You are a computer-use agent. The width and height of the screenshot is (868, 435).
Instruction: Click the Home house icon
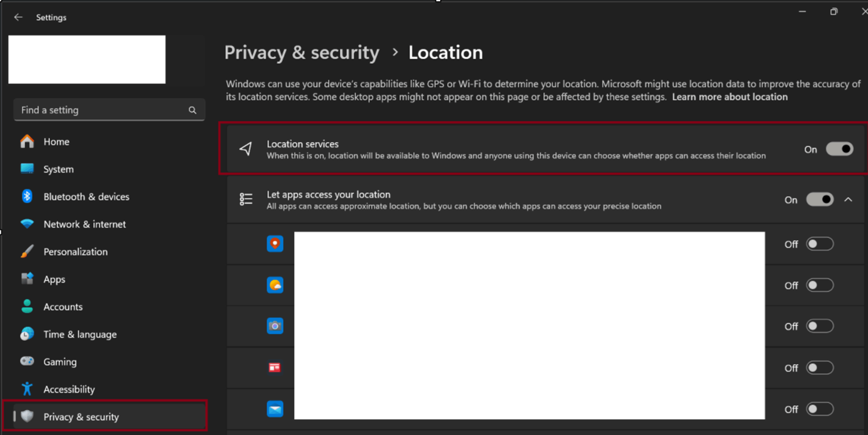point(27,141)
